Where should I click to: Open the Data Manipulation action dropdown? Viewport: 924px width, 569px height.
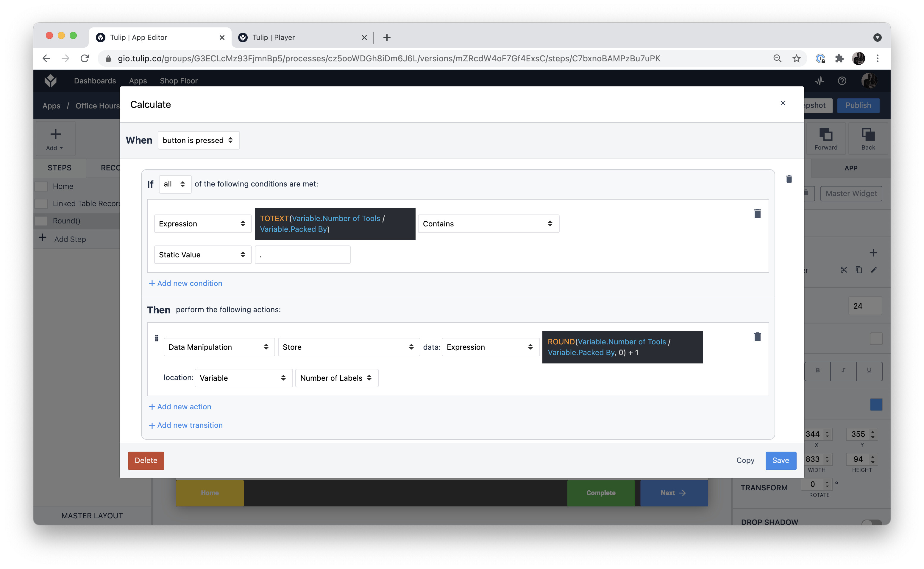[x=219, y=347]
